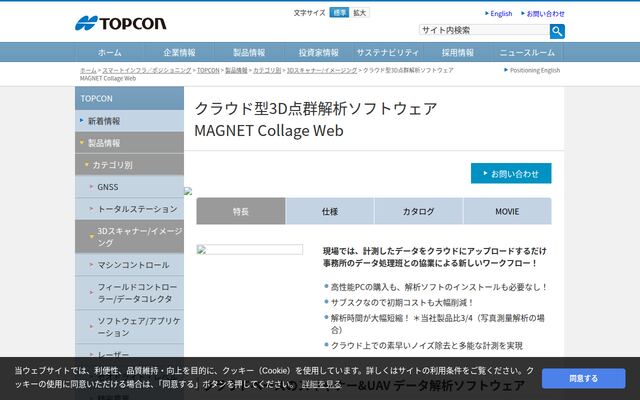Image resolution: width=640 pixels, height=400 pixels.
Task: Click the blue お問い合わせ button
Action: [x=511, y=173]
